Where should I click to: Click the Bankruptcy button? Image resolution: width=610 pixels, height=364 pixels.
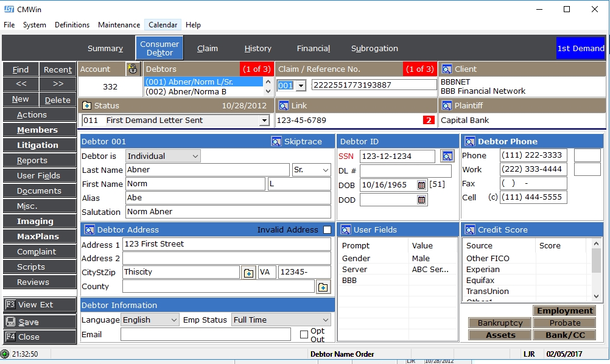[500, 323]
